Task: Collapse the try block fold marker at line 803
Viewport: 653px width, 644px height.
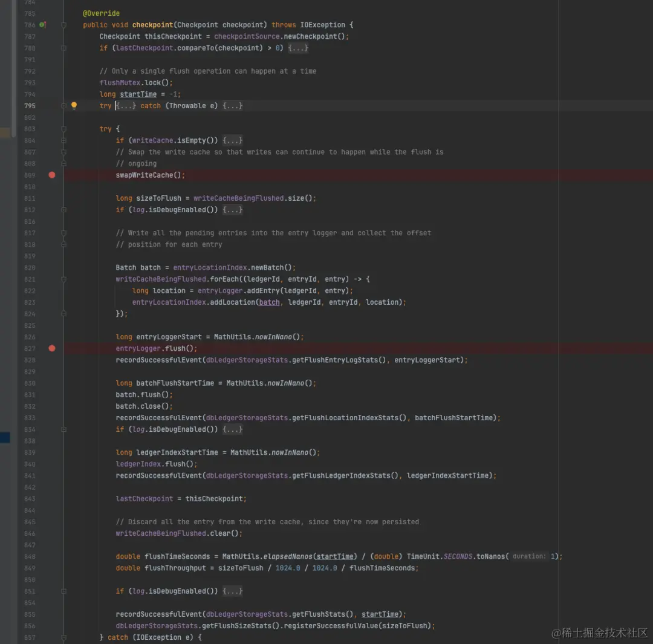Action: 63,129
